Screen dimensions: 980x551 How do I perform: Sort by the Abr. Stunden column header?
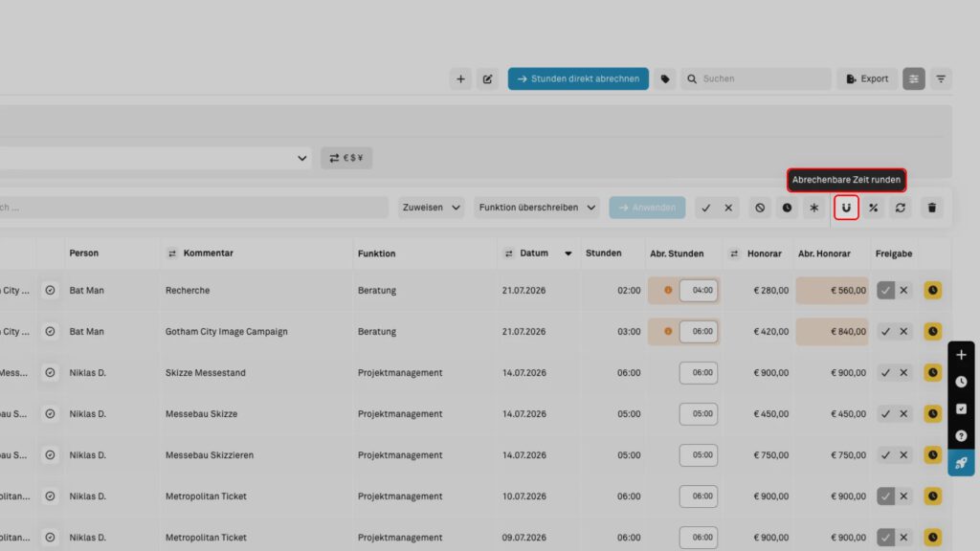pos(677,253)
